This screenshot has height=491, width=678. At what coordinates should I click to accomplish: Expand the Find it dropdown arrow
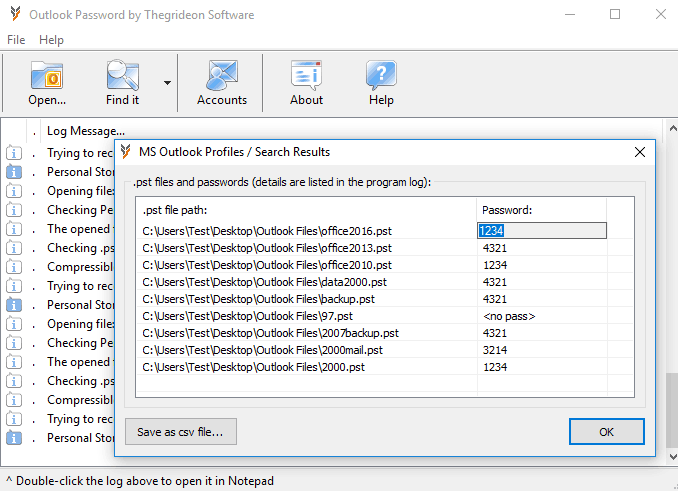[x=167, y=83]
